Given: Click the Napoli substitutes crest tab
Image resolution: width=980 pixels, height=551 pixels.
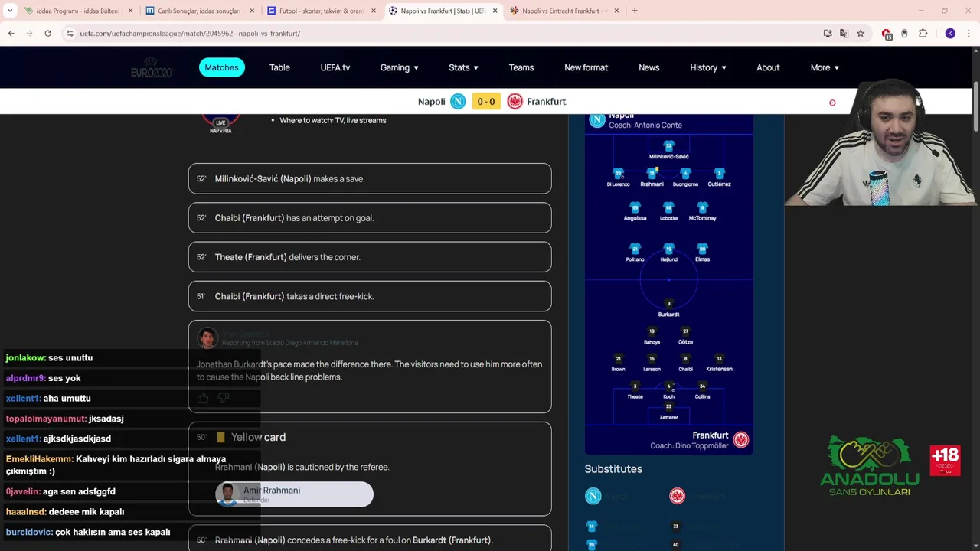Looking at the screenshot, I should 593,496.
